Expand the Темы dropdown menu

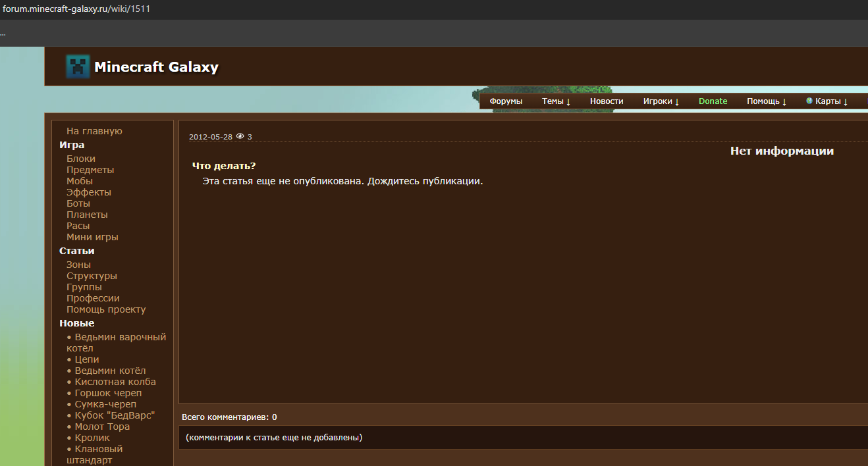pyautogui.click(x=556, y=101)
